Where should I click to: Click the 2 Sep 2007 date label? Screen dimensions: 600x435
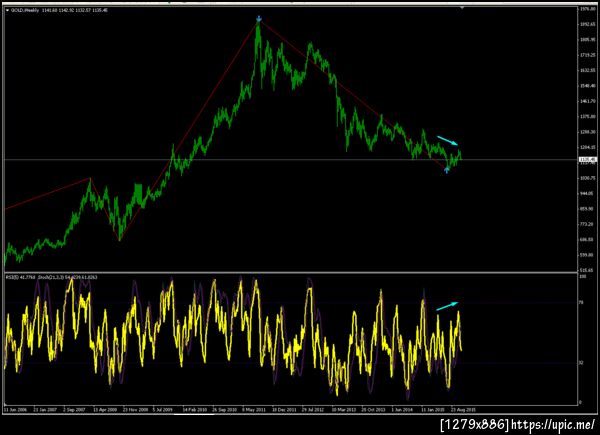[x=75, y=410]
